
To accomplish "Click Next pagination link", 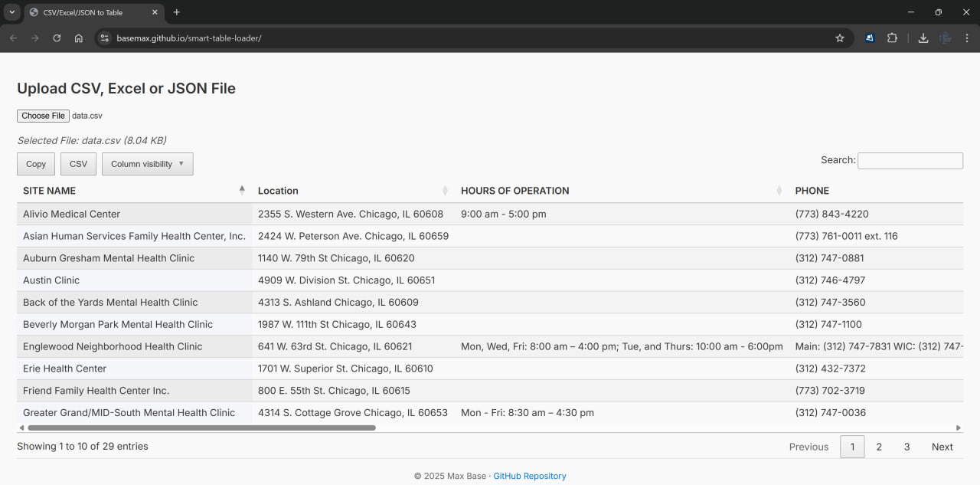I will click(942, 447).
